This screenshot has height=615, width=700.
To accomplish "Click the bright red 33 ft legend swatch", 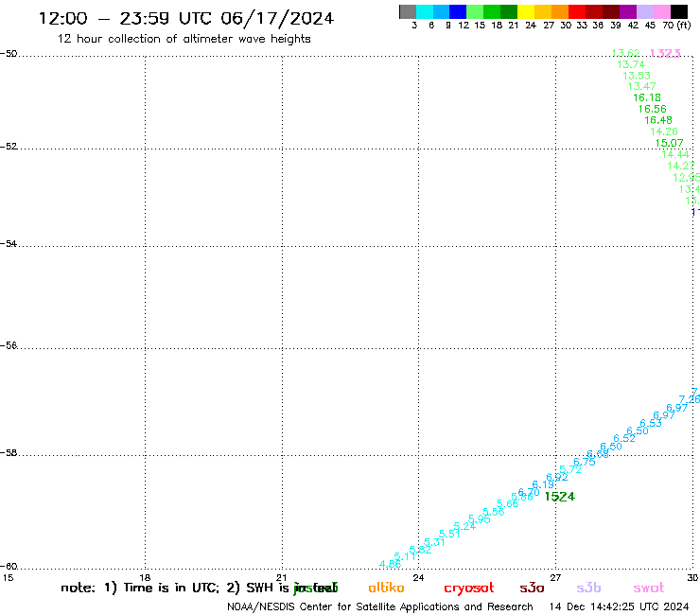I will click(577, 11).
